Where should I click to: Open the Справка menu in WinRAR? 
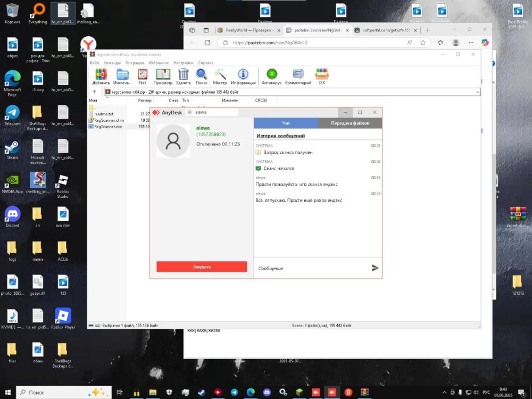pos(205,63)
